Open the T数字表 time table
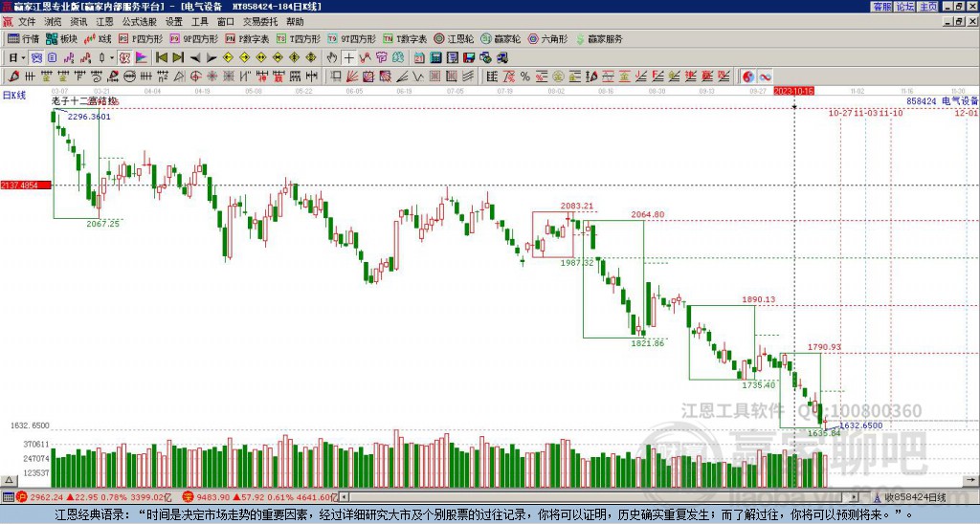The height and width of the screenshot is (524, 980). 405,38
